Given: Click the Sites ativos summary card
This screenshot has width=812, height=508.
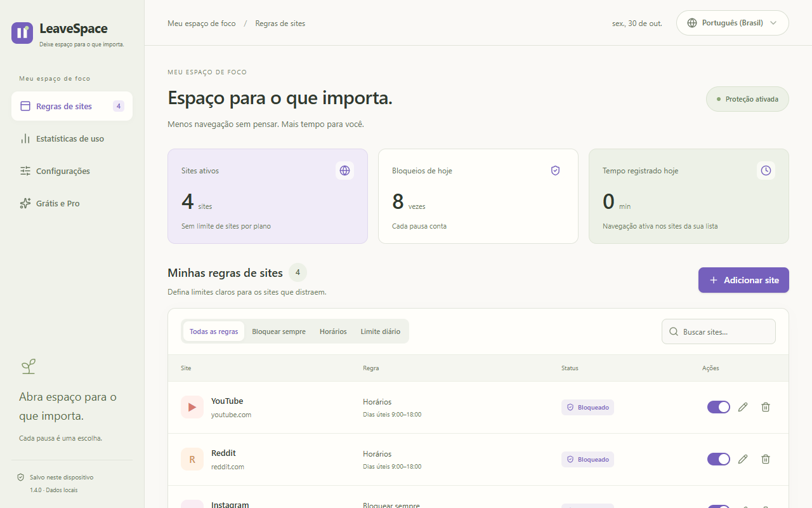Looking at the screenshot, I should tap(268, 196).
